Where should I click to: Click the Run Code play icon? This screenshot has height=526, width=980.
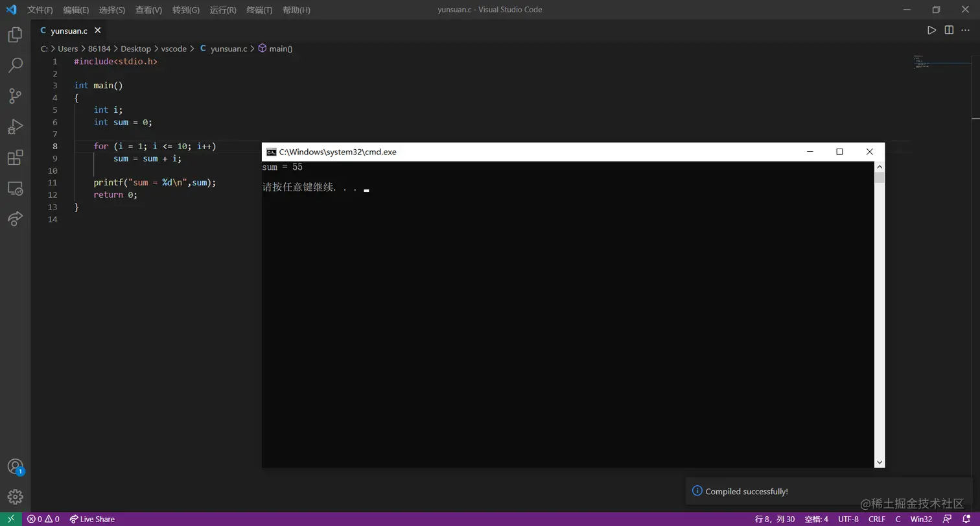click(x=931, y=30)
